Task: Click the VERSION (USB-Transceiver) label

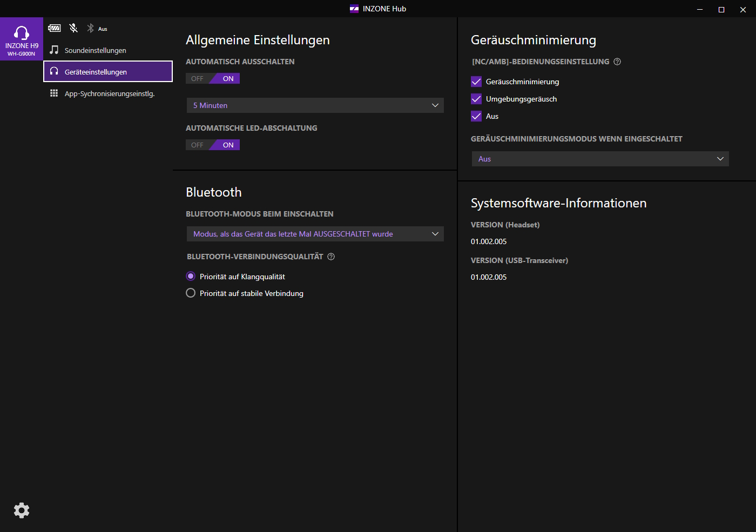Action: coord(519,260)
